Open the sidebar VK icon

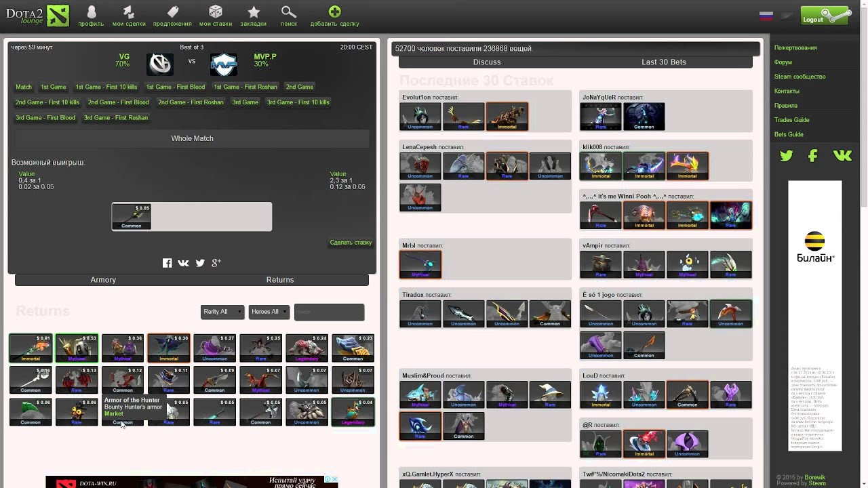coord(842,156)
